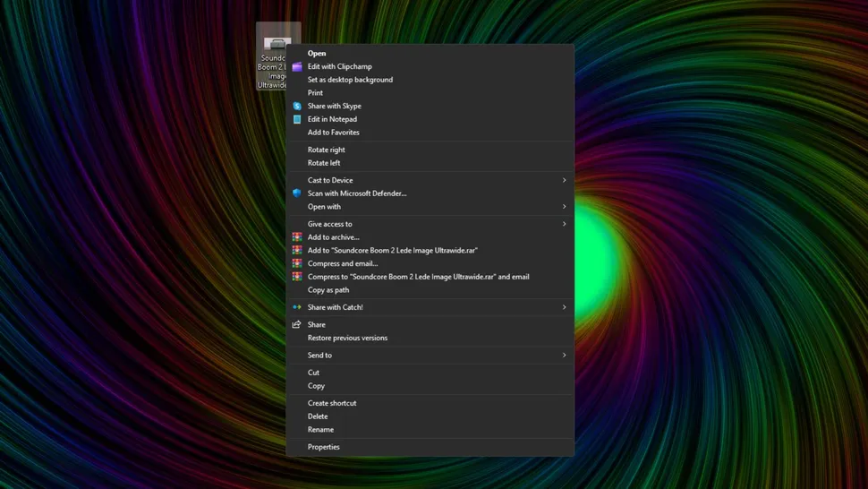This screenshot has height=489, width=868.
Task: Click the WinRAR icon beside Add to archive
Action: 297,237
